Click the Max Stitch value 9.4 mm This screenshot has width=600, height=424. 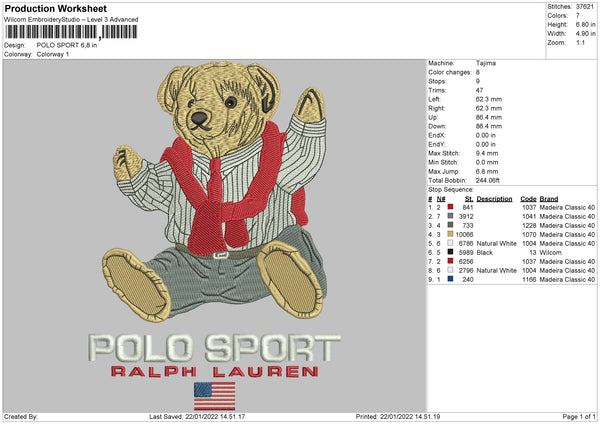tap(487, 153)
